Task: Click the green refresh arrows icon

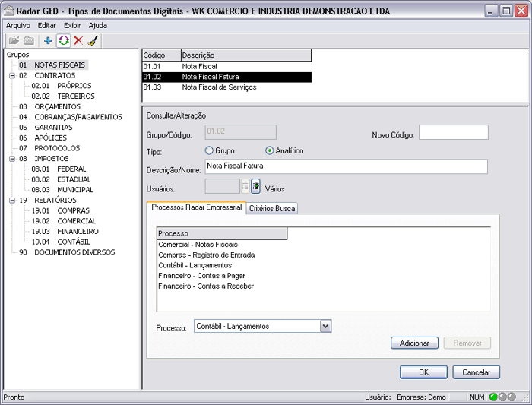Action: point(63,40)
